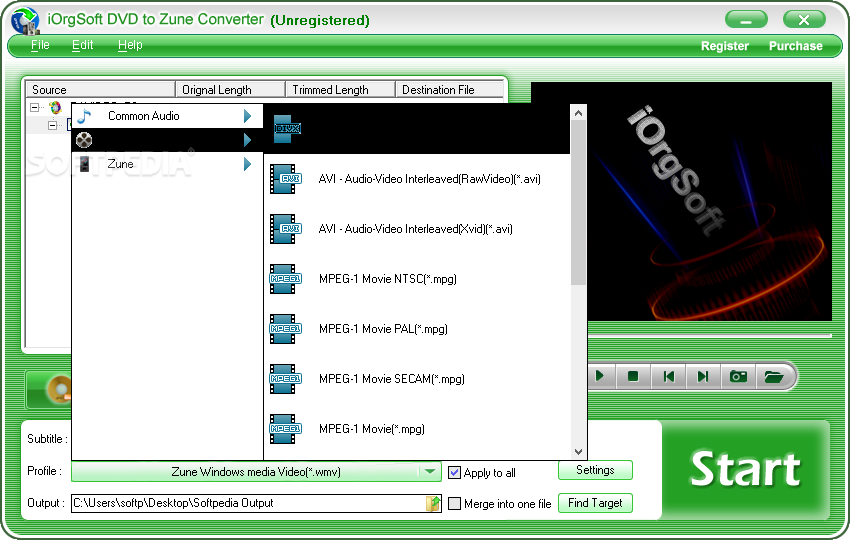Click the Purchase link
The height and width of the screenshot is (540, 850).
[796, 46]
